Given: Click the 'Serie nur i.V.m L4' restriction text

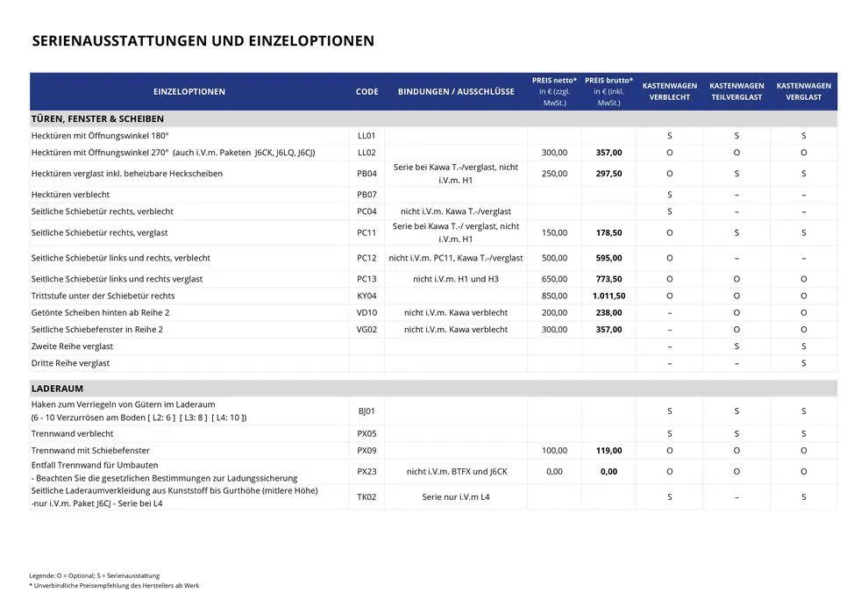Looking at the screenshot, I should click(x=456, y=497).
